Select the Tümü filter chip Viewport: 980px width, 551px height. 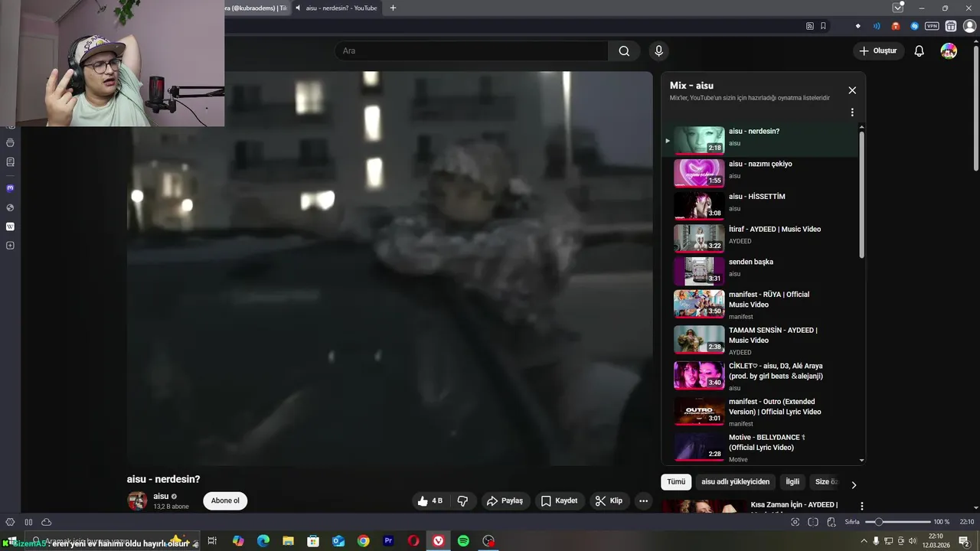click(676, 482)
